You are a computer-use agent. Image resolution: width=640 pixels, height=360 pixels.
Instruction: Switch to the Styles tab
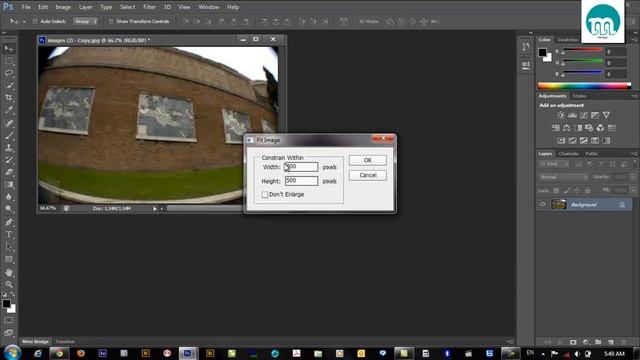click(579, 96)
